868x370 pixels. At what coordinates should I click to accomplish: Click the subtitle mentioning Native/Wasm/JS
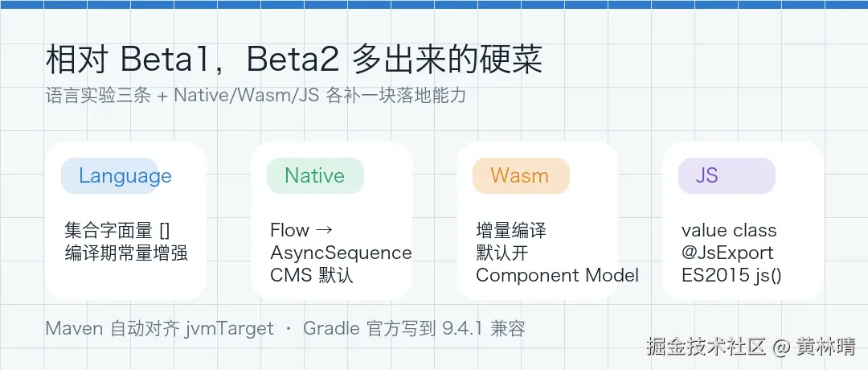click(x=256, y=96)
